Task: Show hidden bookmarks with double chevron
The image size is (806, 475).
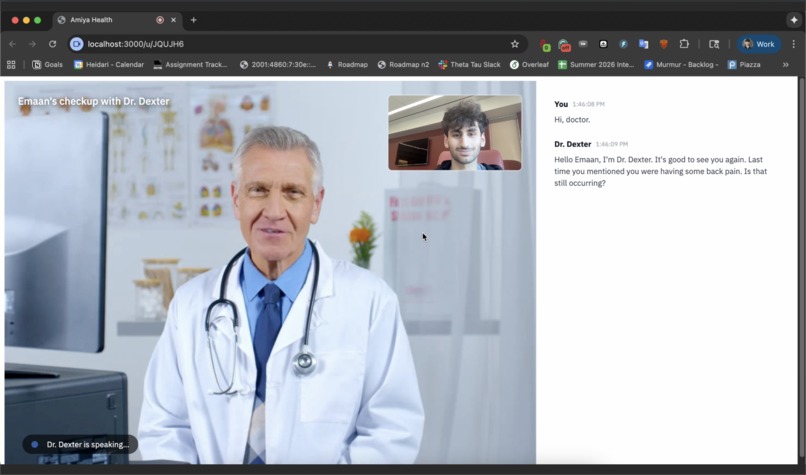Action: tap(785, 65)
